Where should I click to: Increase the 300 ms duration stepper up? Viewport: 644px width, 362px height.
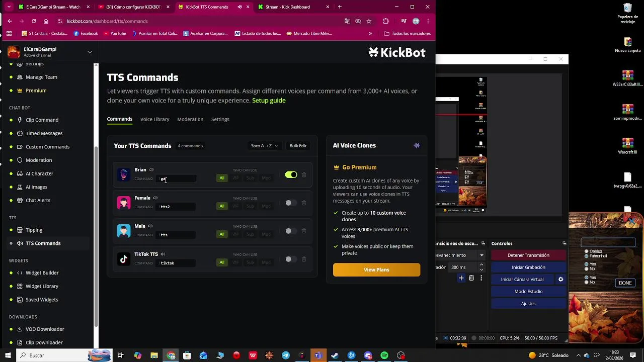click(481, 265)
